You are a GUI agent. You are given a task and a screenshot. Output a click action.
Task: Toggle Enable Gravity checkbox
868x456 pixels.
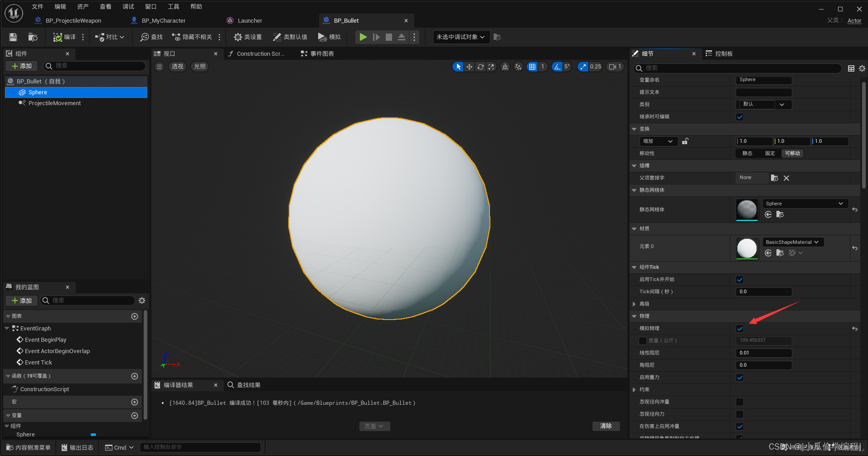point(740,378)
